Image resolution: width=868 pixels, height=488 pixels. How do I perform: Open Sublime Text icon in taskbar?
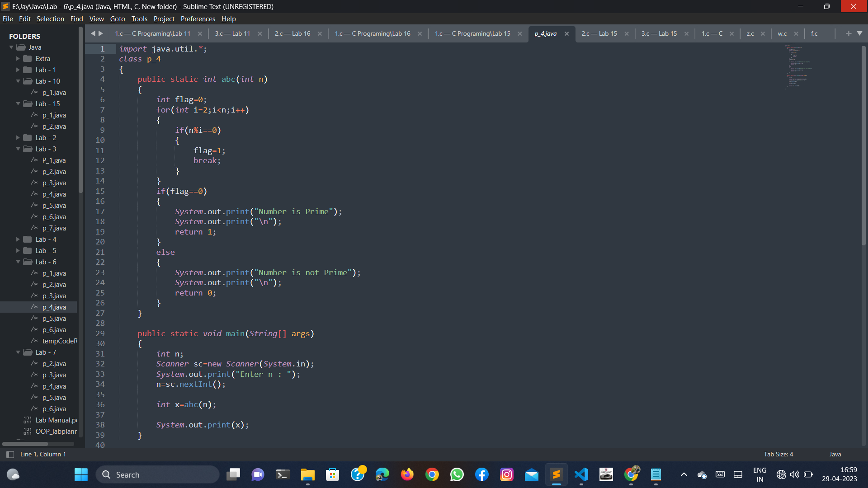pos(557,475)
